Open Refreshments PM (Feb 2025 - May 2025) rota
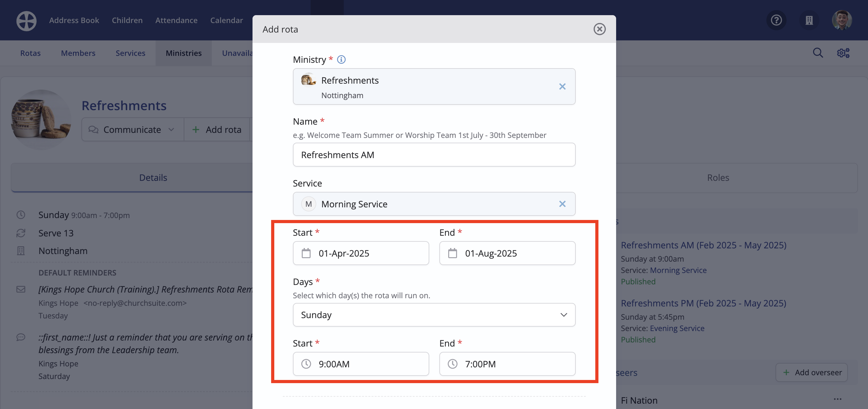Image resolution: width=868 pixels, height=409 pixels. click(703, 303)
